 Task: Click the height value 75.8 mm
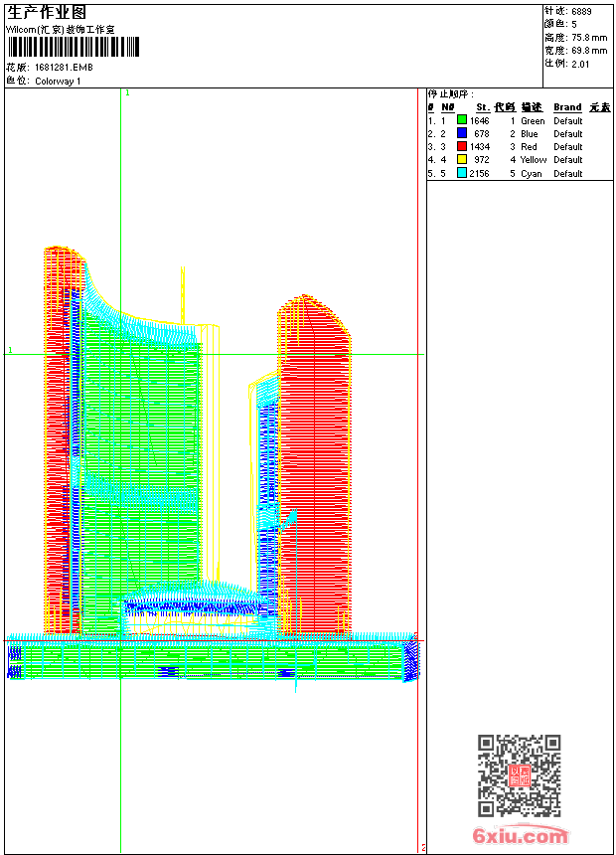589,37
